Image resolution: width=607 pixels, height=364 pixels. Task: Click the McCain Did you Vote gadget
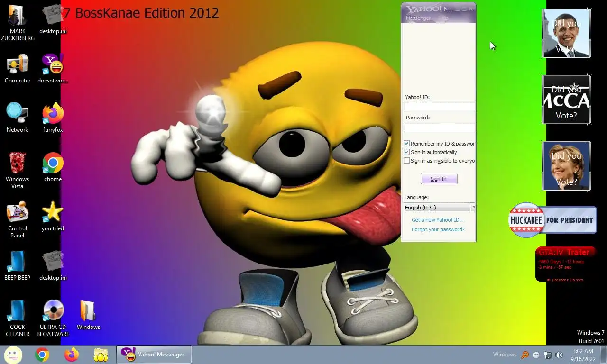(566, 100)
